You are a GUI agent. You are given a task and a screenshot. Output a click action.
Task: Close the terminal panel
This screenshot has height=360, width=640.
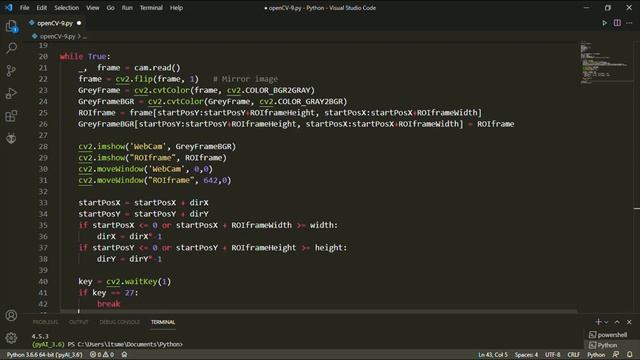click(629, 322)
